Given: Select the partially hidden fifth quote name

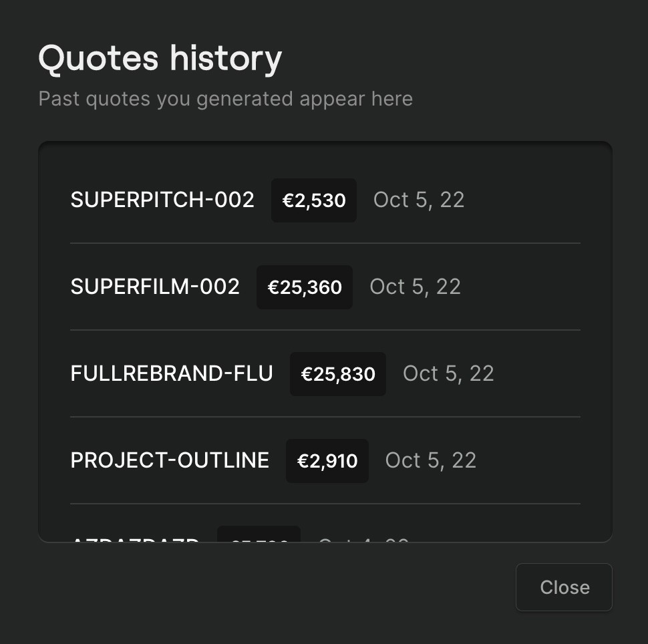Looking at the screenshot, I should coord(135,538).
